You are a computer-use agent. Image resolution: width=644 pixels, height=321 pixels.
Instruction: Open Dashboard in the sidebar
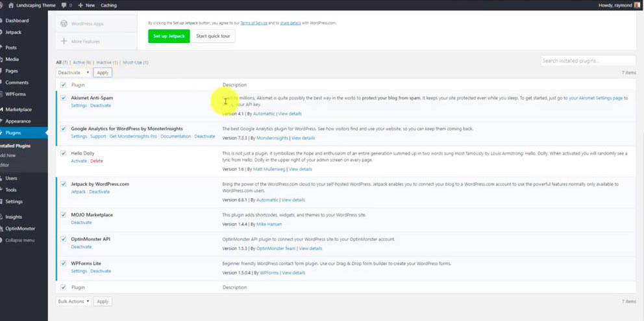click(17, 21)
